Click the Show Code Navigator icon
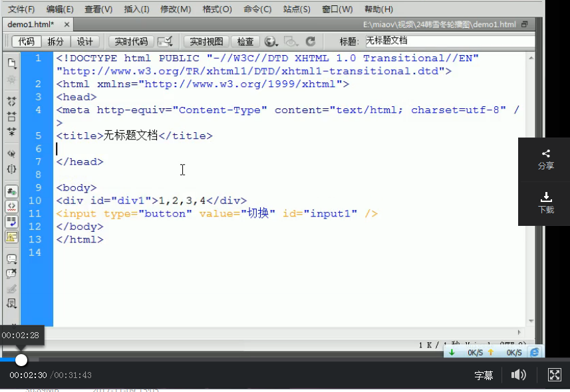 point(11,80)
